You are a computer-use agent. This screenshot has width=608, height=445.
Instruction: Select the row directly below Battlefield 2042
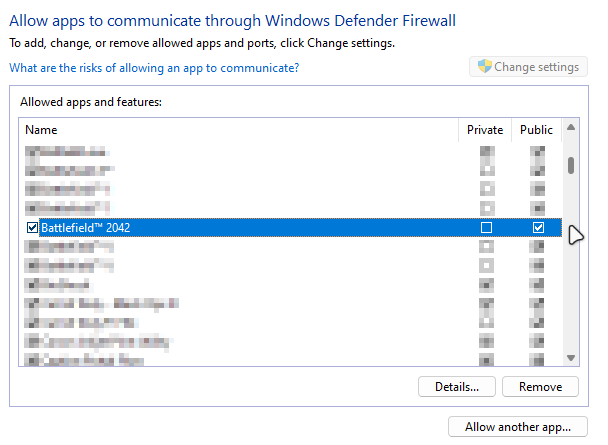click(70, 247)
